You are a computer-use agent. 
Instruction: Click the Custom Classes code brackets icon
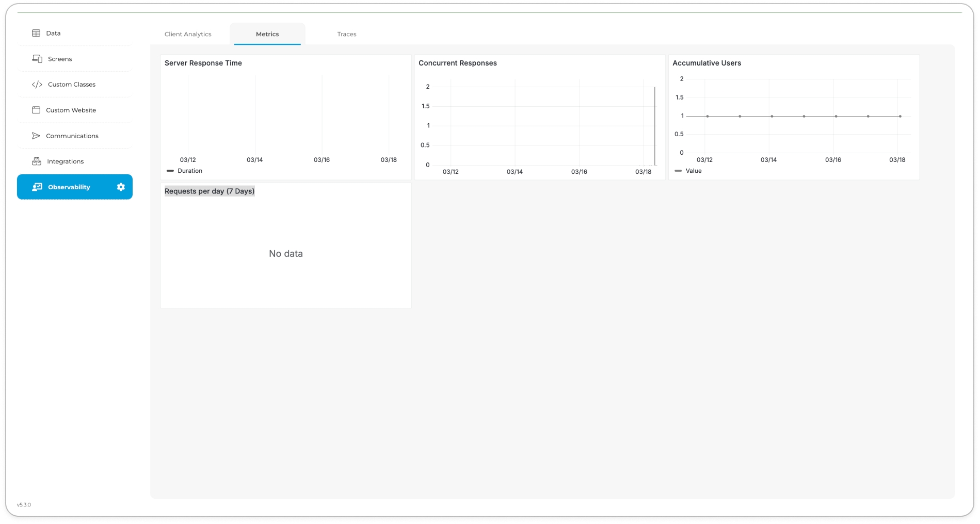pos(37,85)
